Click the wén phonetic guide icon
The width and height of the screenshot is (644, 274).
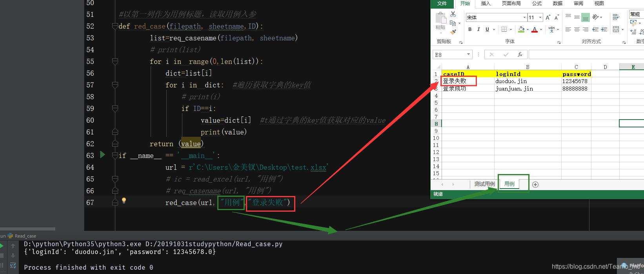551,29
